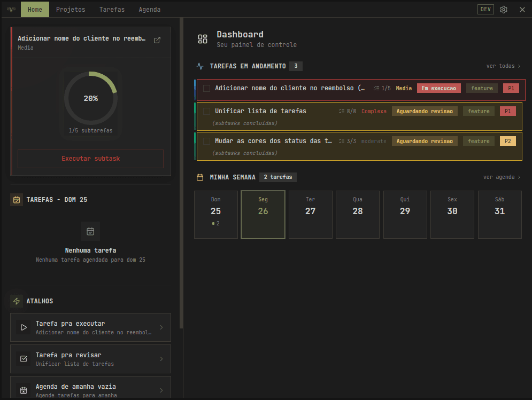Open external link icon on task card
This screenshot has height=400, width=532.
click(x=157, y=40)
